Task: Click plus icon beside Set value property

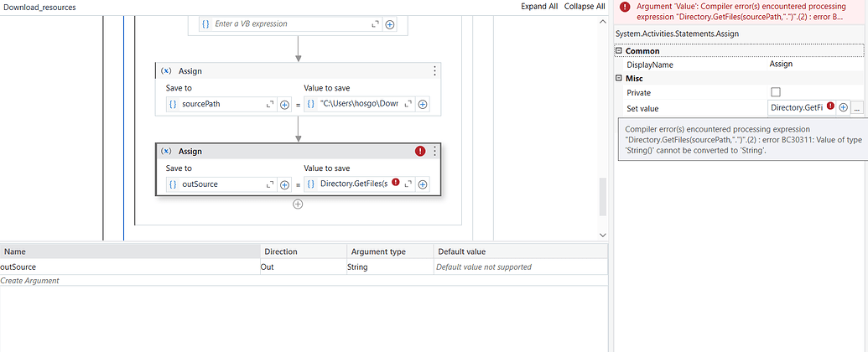Action: pos(843,107)
